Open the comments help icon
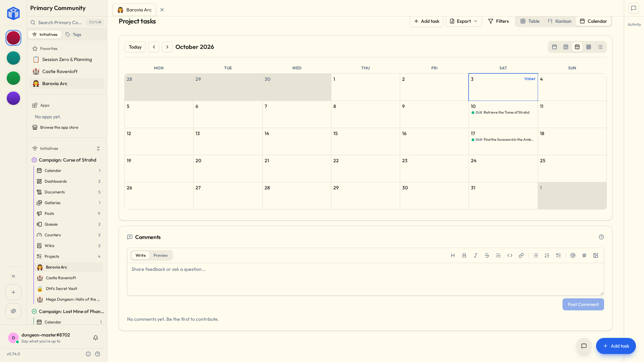Viewport: 644px width, 362px height. [x=601, y=237]
